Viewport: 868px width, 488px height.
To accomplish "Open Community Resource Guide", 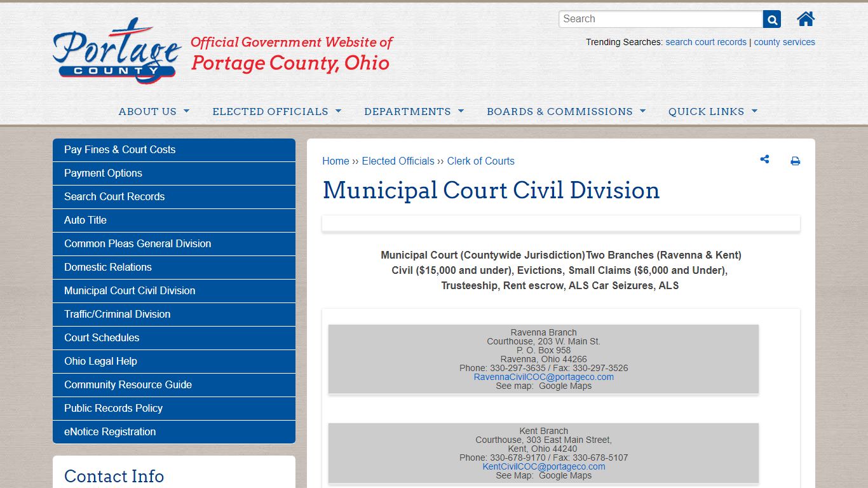I will 174,385.
